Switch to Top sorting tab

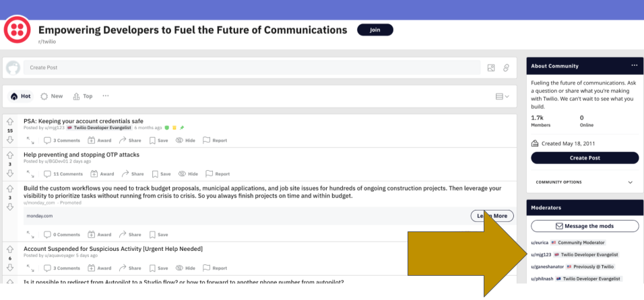click(x=82, y=96)
